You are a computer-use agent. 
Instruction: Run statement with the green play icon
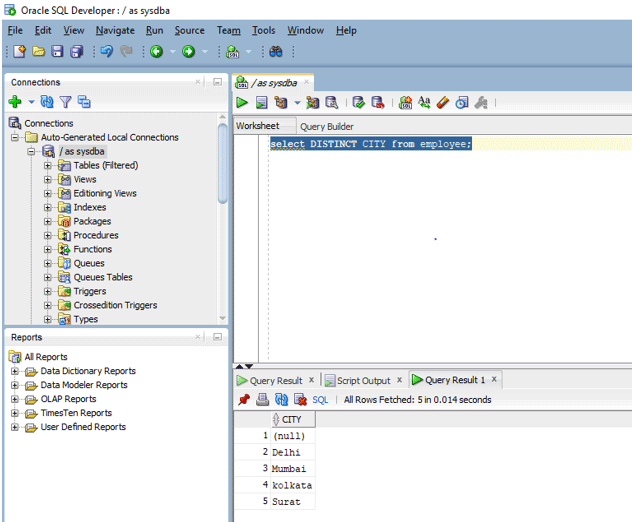pos(242,103)
